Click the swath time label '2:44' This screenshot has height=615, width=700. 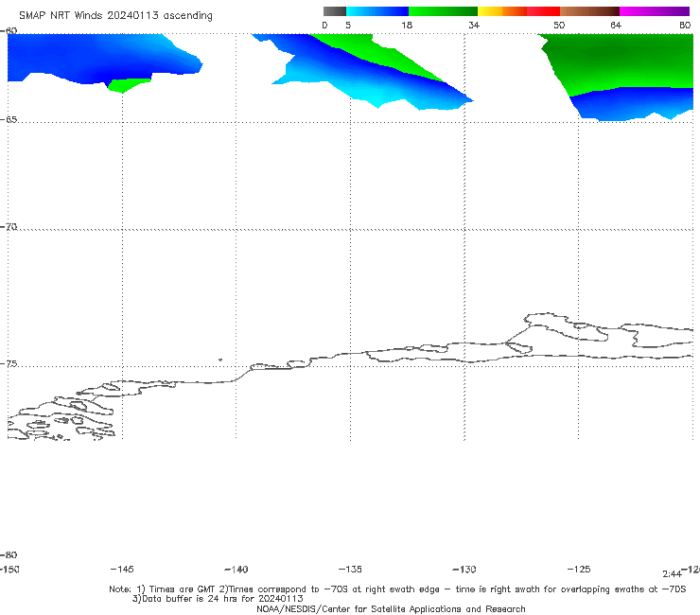click(x=672, y=574)
